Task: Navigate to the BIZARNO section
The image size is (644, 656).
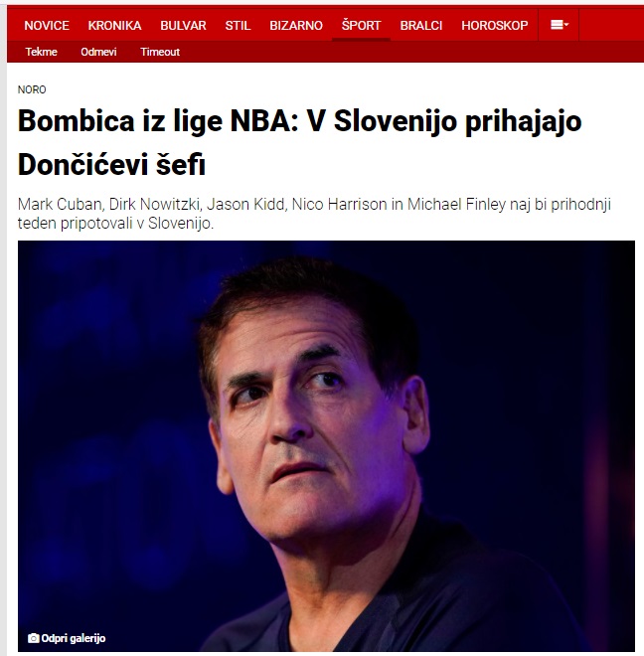Action: (x=296, y=26)
